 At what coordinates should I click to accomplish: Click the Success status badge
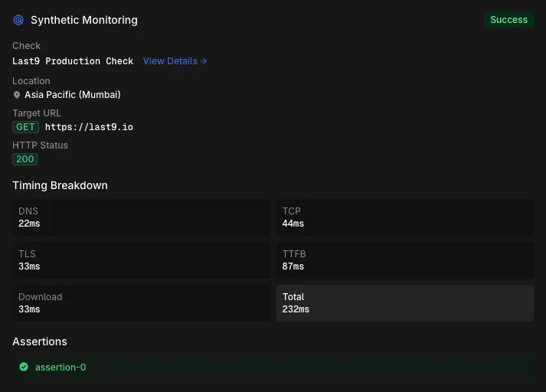point(508,20)
